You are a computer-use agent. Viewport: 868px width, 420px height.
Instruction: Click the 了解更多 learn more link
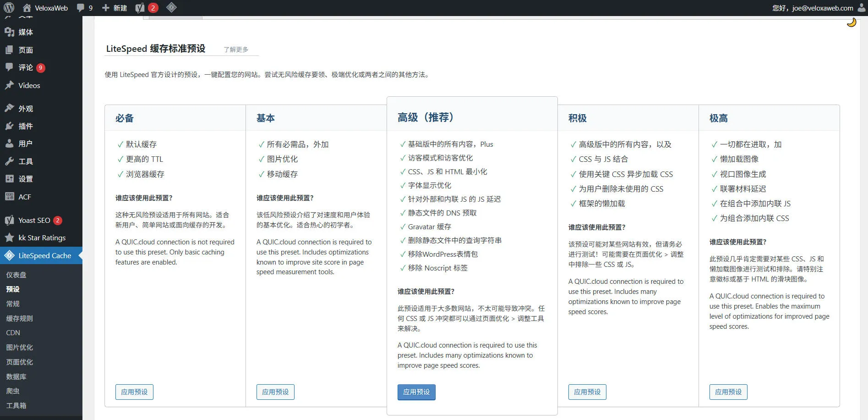click(x=236, y=50)
